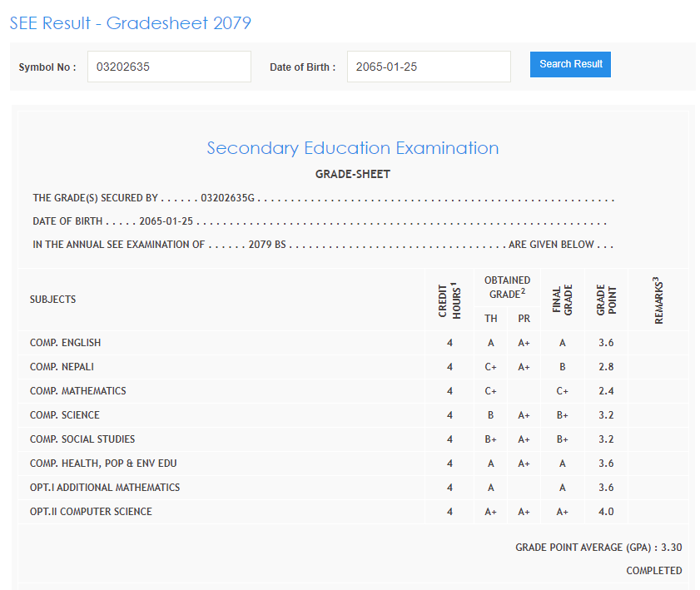Viewport: 700px width, 590px height.
Task: Click the PR sub-column header
Action: (524, 319)
